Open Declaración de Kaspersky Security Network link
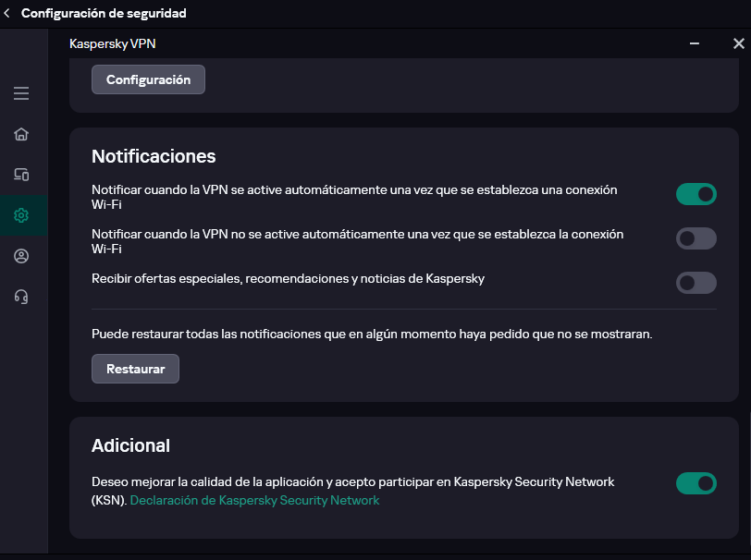The image size is (751, 560). [x=254, y=500]
